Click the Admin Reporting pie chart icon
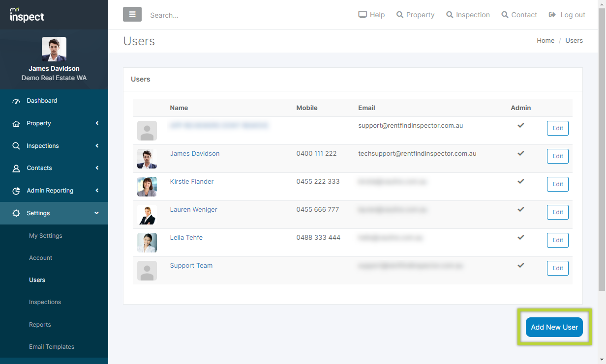Image resolution: width=606 pixels, height=364 pixels. 16,191
